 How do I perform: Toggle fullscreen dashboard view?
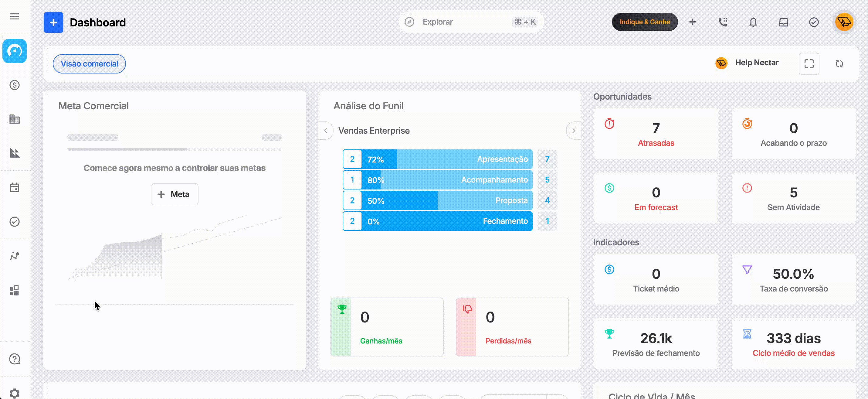809,64
